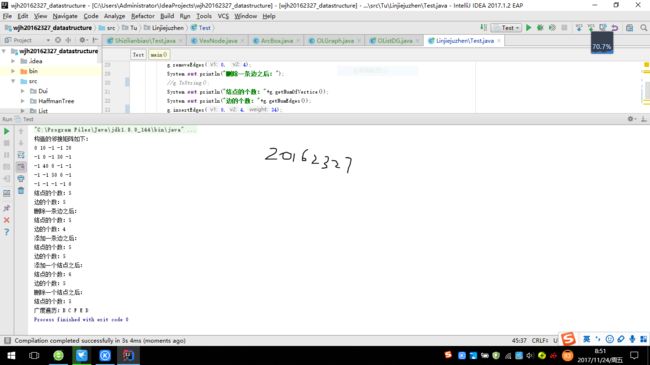The width and height of the screenshot is (650, 365).
Task: Close the Linjiejuzhen\Test.java tab
Action: point(499,41)
